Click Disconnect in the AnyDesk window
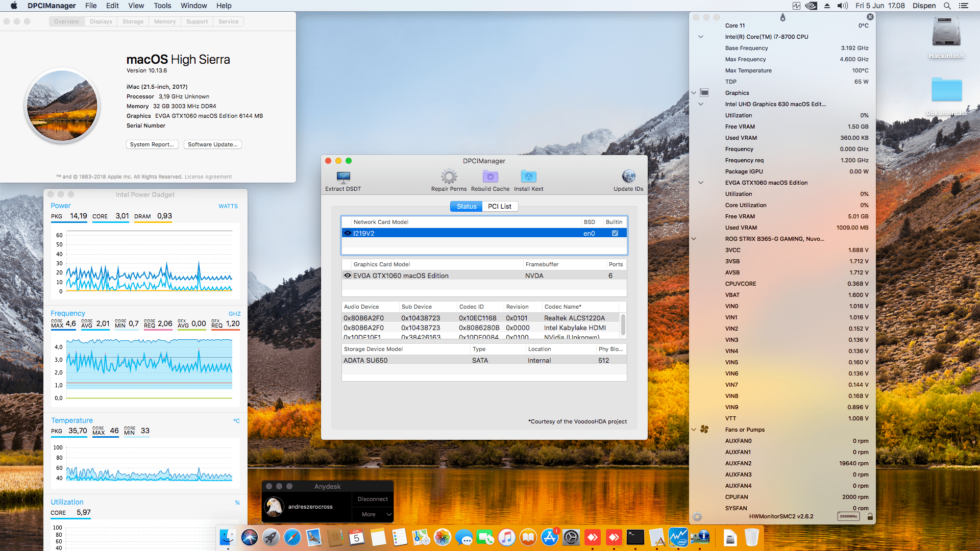 pyautogui.click(x=372, y=498)
